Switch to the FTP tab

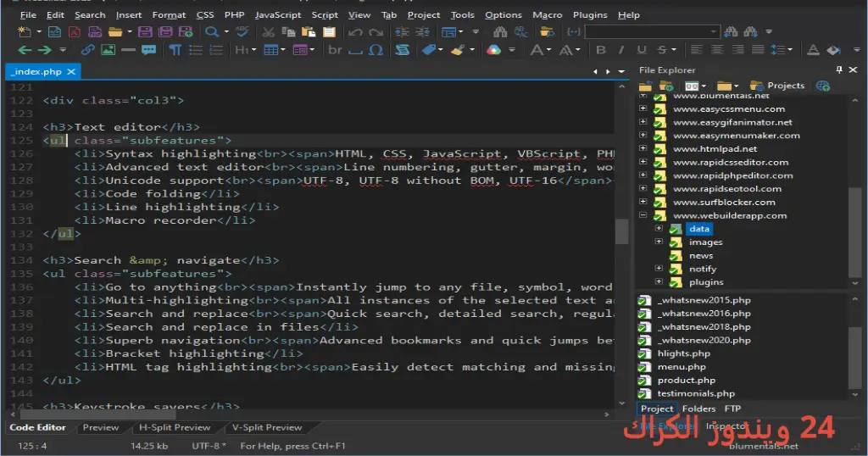(732, 409)
